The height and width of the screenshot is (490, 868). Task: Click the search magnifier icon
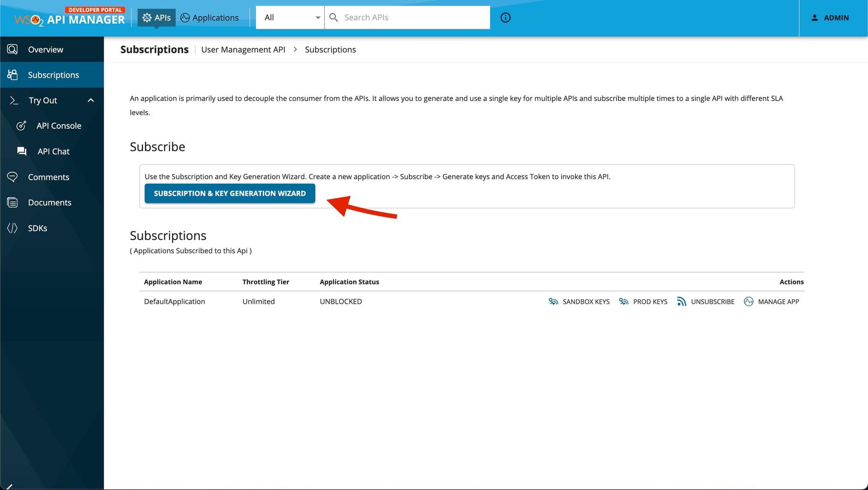point(334,17)
